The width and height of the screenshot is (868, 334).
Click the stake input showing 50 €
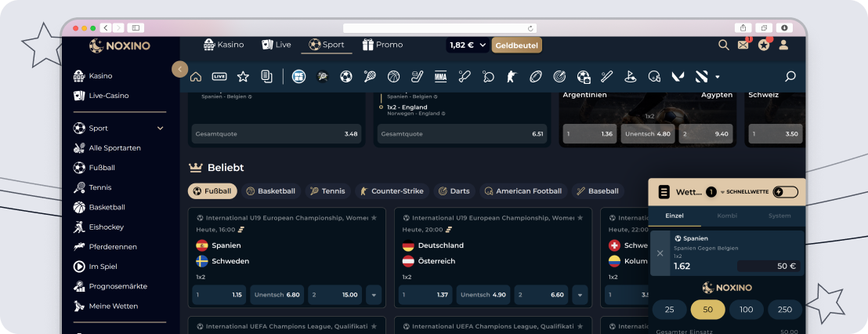(x=769, y=267)
